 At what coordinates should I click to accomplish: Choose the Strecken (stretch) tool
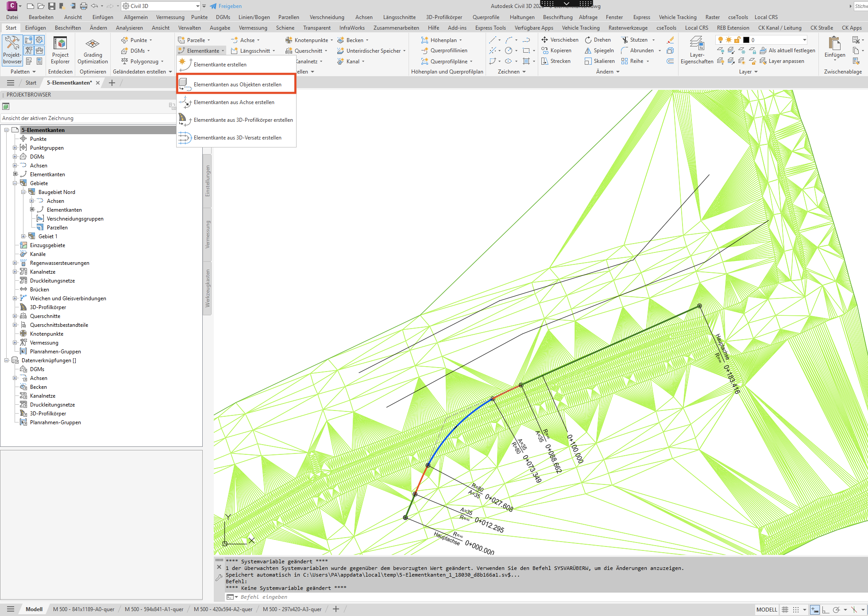(x=556, y=61)
